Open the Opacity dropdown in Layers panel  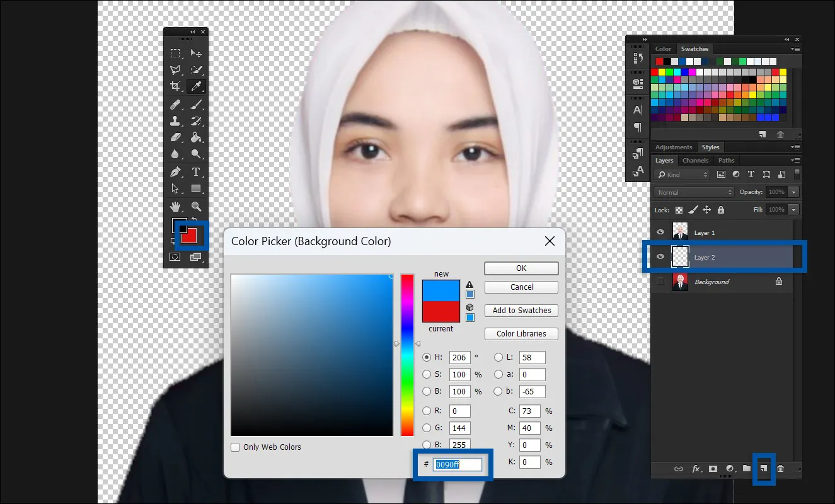794,192
